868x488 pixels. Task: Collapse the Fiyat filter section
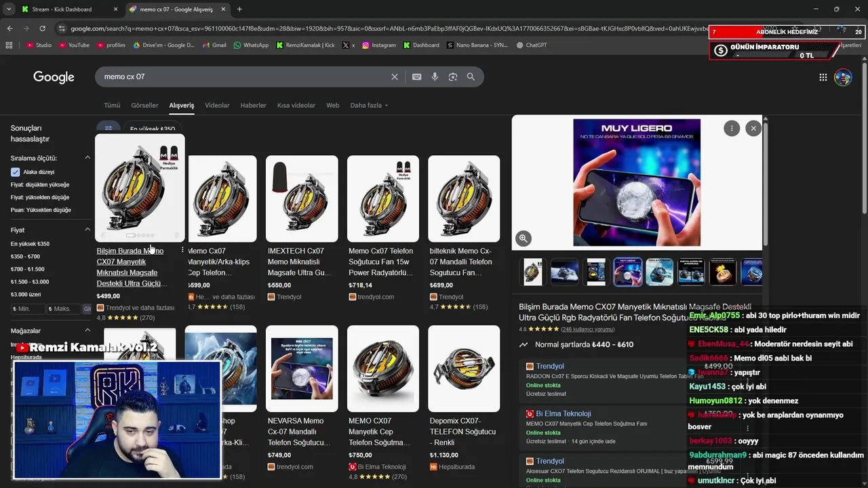click(87, 230)
